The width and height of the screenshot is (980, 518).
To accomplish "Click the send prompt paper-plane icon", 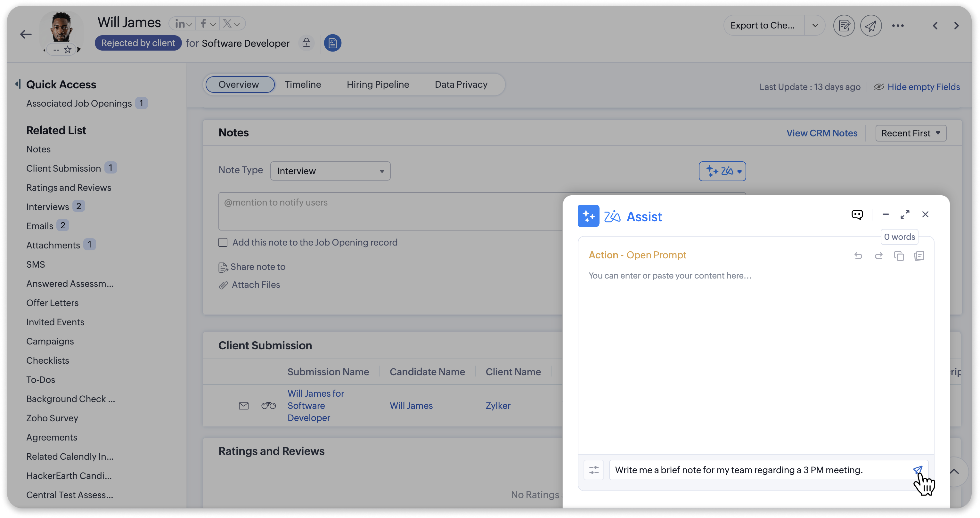I will click(917, 470).
